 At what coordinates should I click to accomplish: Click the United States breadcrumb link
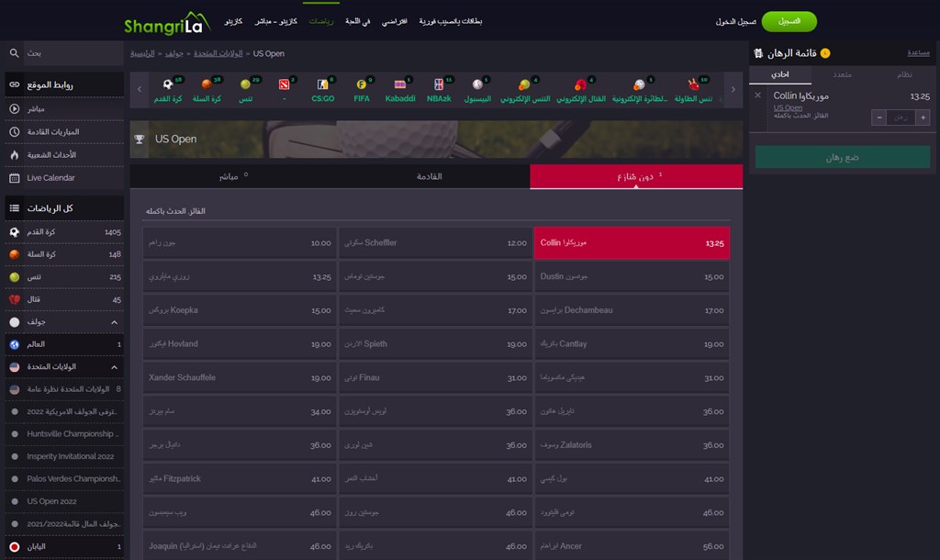coord(218,53)
